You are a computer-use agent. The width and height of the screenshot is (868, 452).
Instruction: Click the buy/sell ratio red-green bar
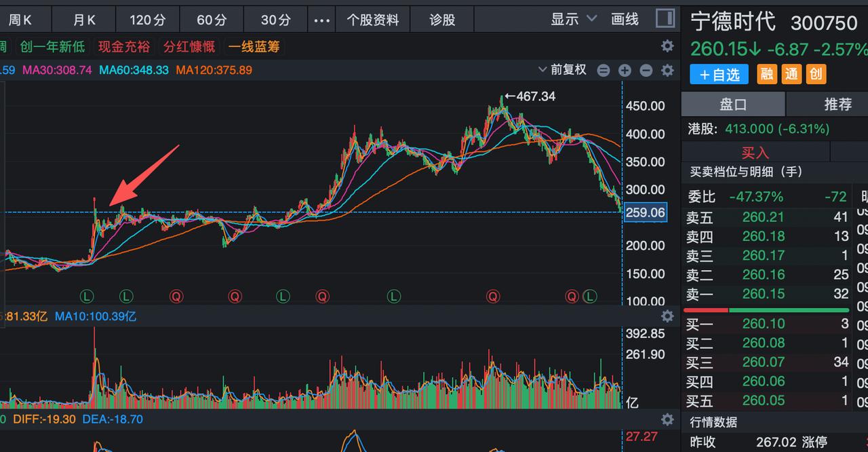tap(766, 310)
